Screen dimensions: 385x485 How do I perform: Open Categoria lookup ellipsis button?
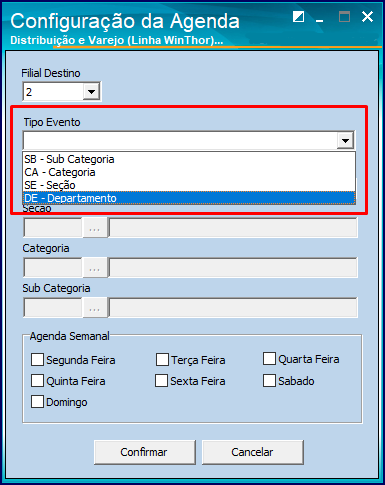pyautogui.click(x=95, y=268)
